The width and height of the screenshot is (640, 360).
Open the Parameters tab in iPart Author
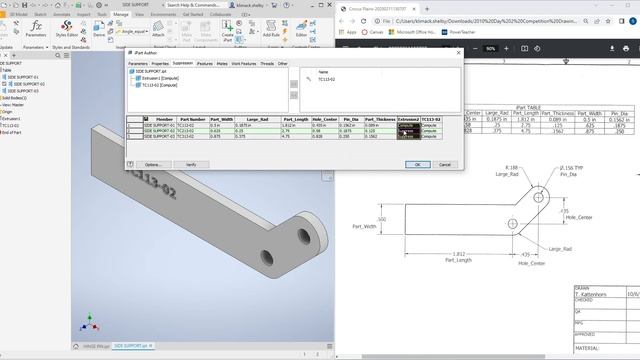click(138, 64)
